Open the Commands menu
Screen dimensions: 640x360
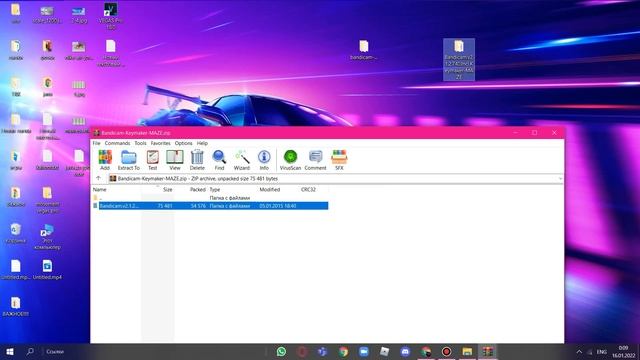click(117, 143)
